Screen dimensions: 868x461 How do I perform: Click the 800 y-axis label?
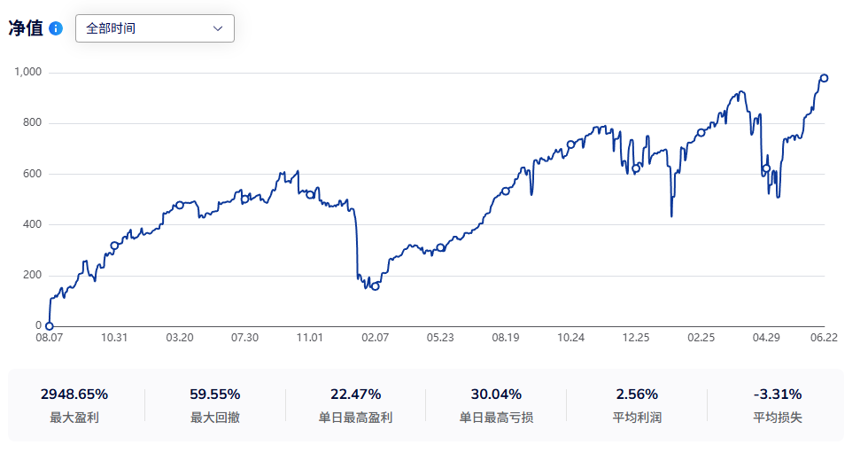pyautogui.click(x=32, y=122)
